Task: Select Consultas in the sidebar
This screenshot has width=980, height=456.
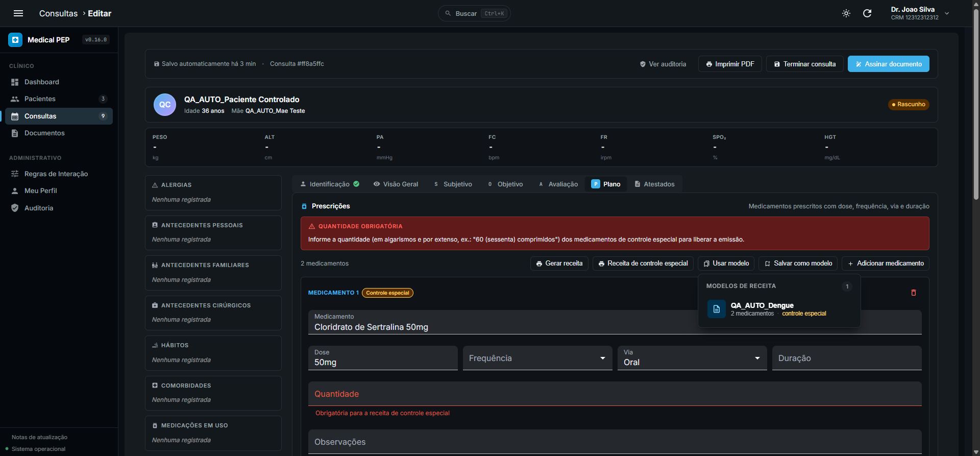Action: [x=59, y=116]
